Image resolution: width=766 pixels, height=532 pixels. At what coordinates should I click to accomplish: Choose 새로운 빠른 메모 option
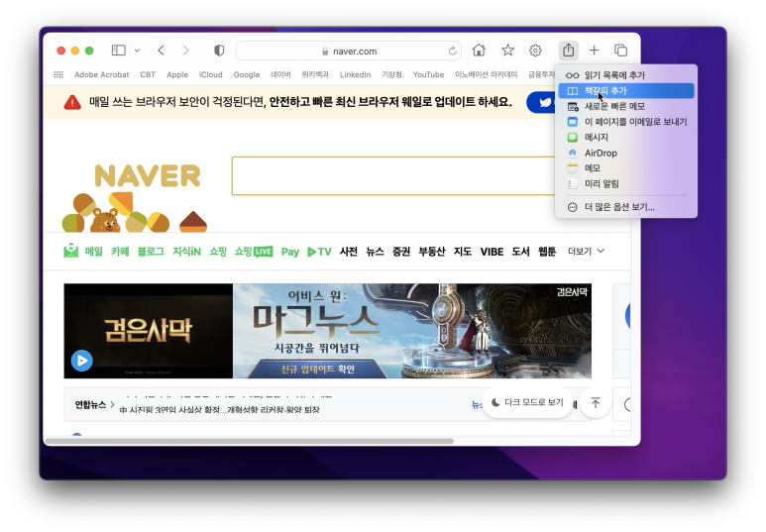[626, 106]
